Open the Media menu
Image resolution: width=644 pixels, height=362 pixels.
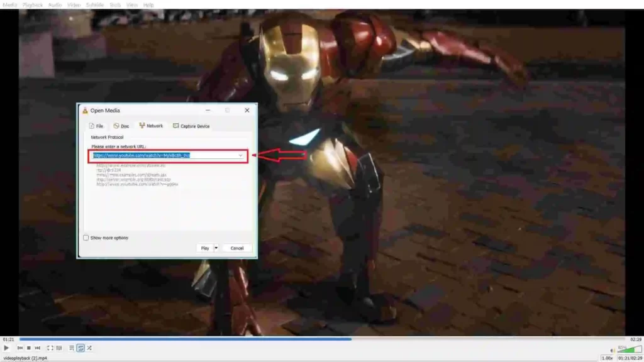click(x=10, y=5)
